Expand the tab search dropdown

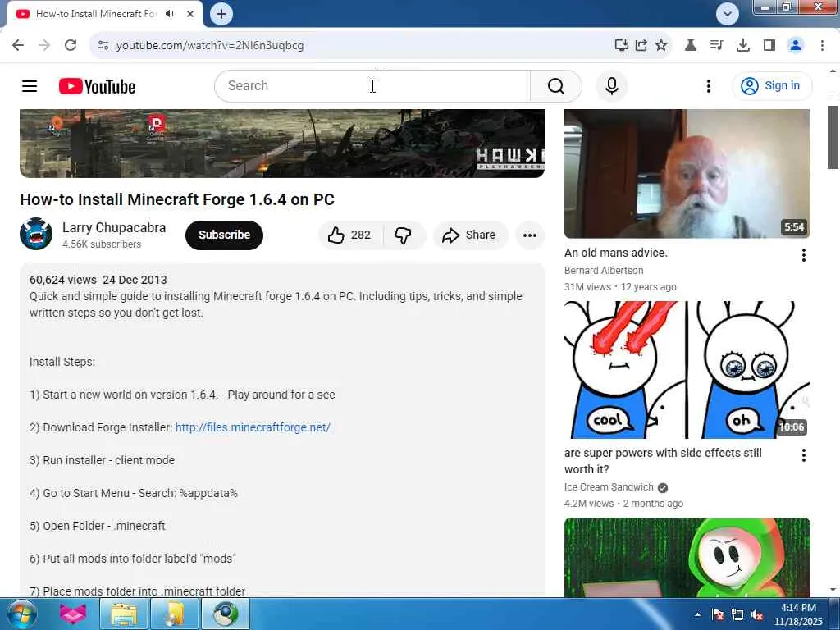[x=727, y=14]
